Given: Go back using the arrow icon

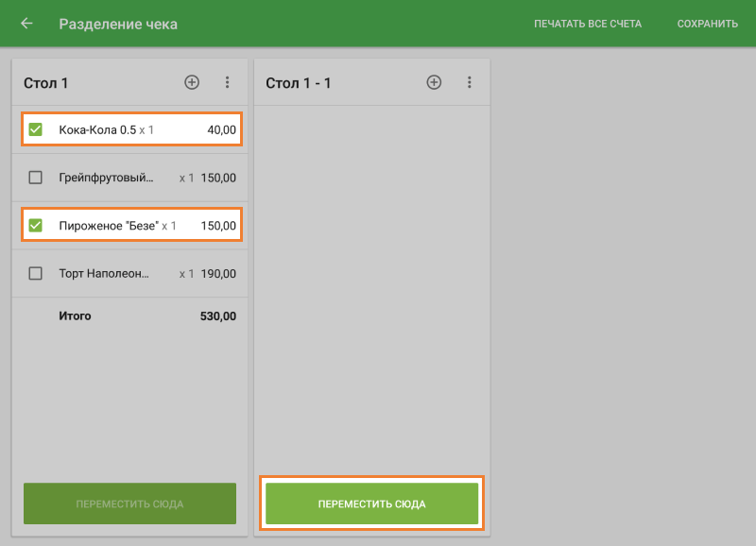Looking at the screenshot, I should tap(26, 24).
